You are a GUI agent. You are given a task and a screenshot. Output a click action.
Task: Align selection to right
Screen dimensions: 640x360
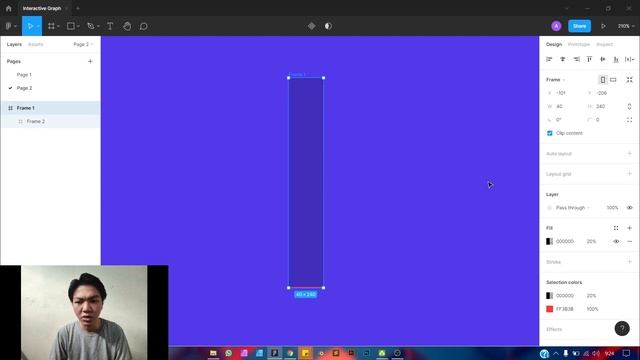(x=576, y=60)
